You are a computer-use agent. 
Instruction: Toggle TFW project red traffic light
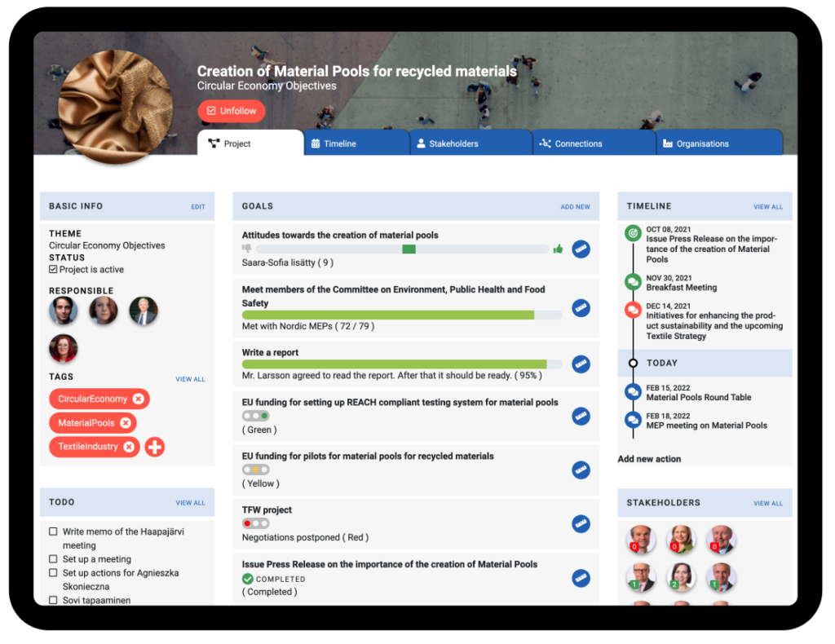[x=255, y=523]
